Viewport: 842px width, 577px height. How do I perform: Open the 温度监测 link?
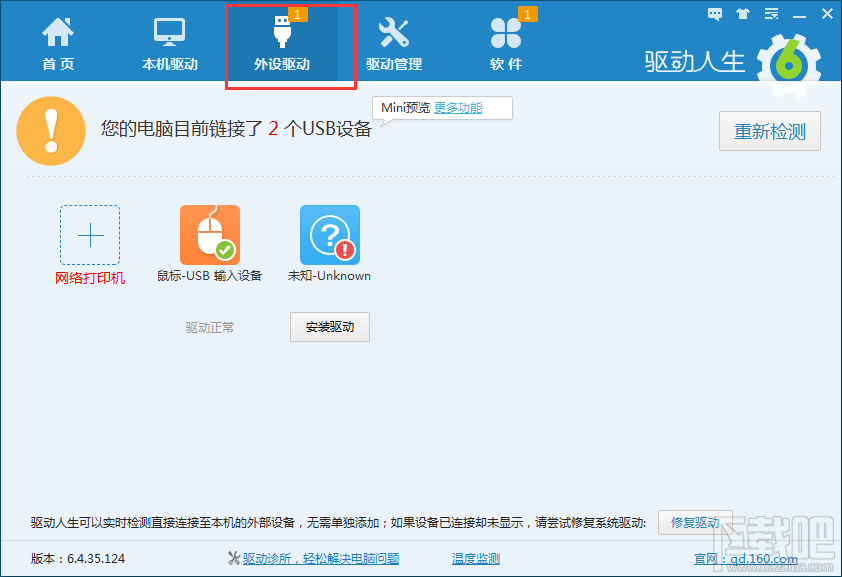pos(476,559)
